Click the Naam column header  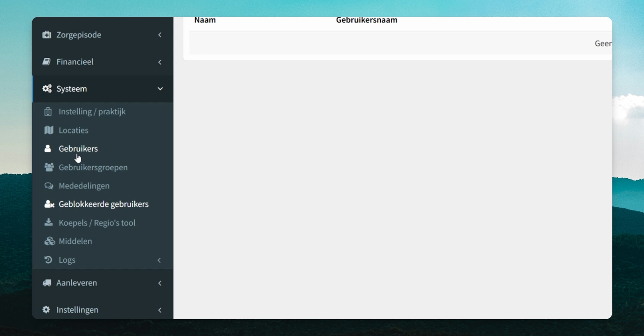205,20
